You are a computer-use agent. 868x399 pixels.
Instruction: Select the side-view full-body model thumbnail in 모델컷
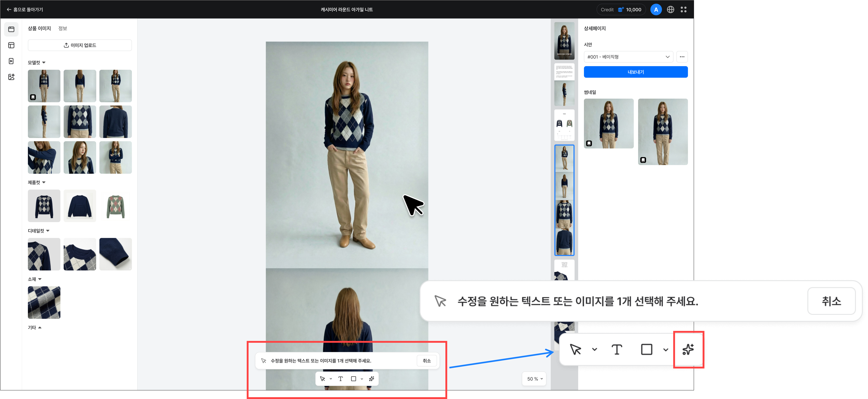tap(44, 121)
